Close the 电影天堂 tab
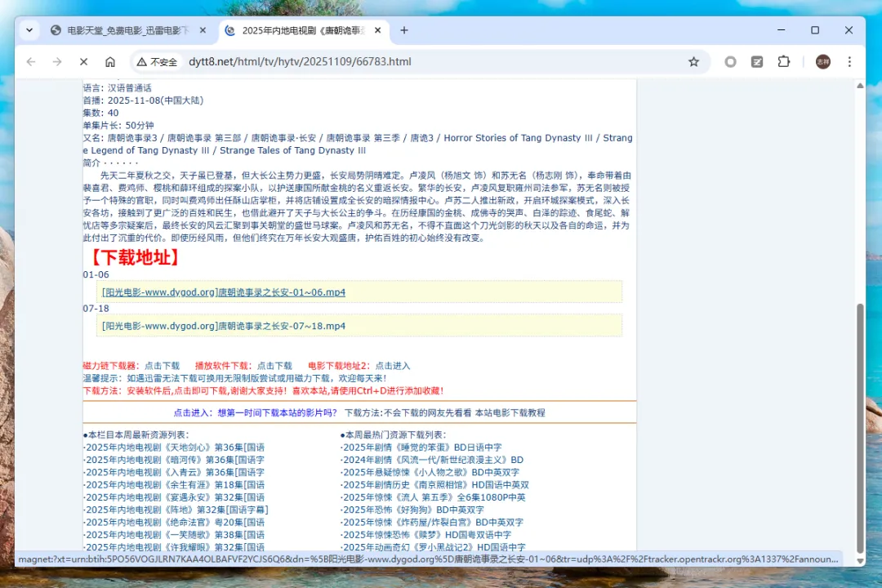882x588 pixels. point(203,30)
